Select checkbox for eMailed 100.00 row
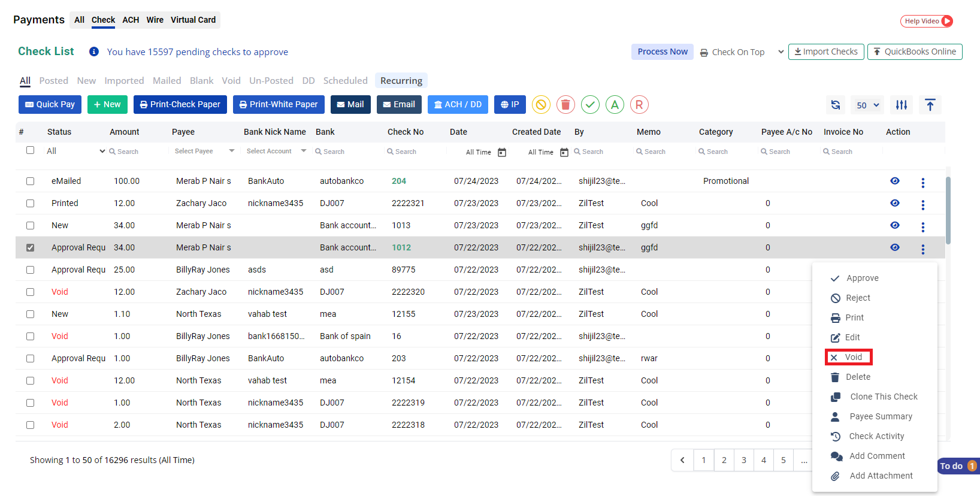Image resolution: width=980 pixels, height=496 pixels. (x=30, y=181)
